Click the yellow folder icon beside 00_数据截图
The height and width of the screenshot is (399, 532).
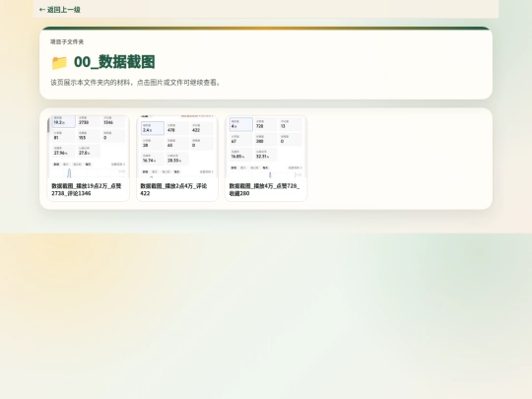click(x=59, y=63)
